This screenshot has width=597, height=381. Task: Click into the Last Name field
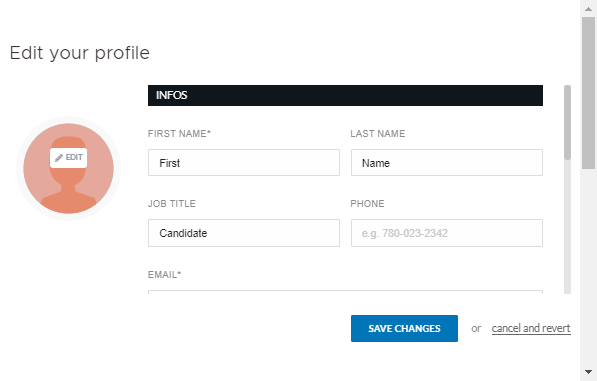(447, 163)
